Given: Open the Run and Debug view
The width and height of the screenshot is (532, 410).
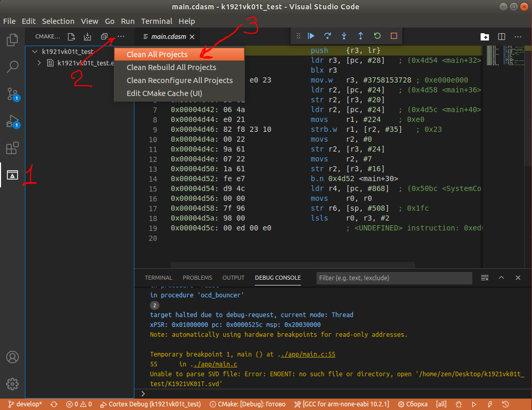Looking at the screenshot, I should (13, 121).
